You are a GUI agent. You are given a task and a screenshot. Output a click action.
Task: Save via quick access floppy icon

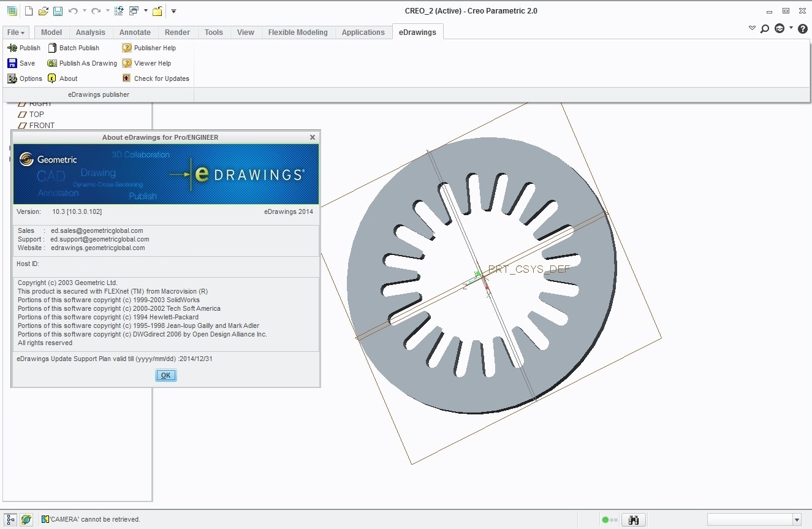[58, 11]
